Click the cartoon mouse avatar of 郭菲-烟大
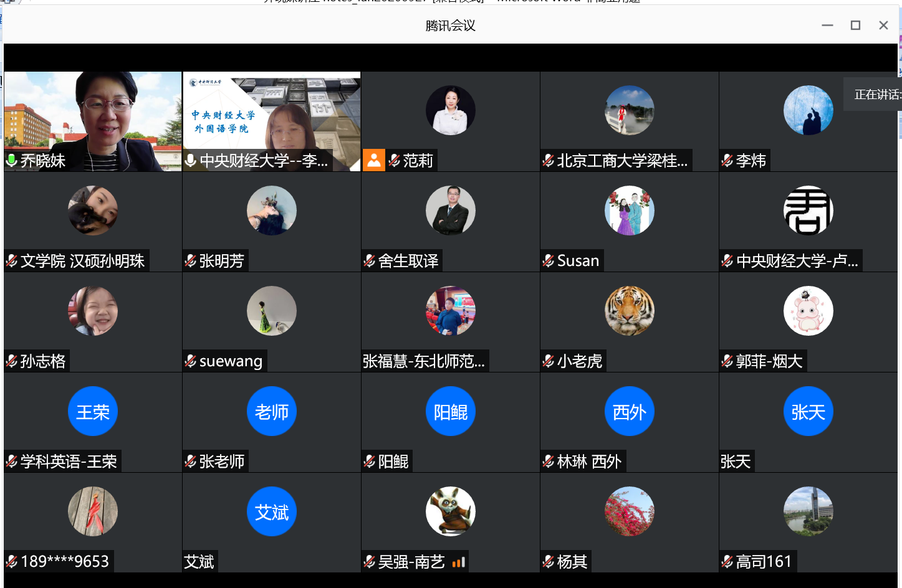The image size is (902, 588). [808, 311]
